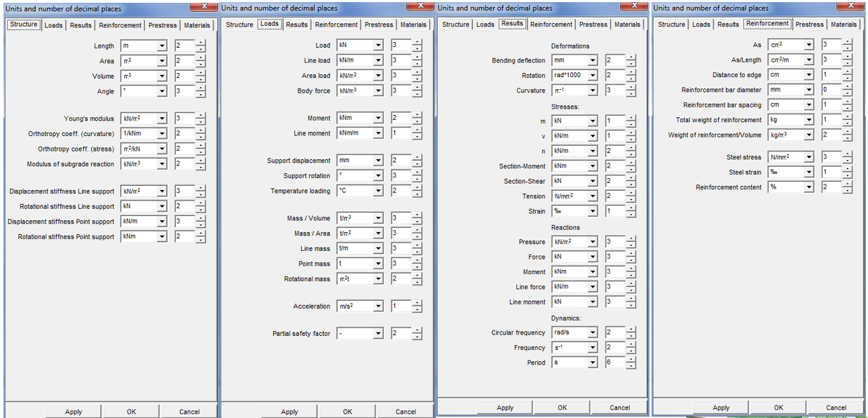Increase decimal places for Length
The width and height of the screenshot is (868, 418).
(201, 43)
